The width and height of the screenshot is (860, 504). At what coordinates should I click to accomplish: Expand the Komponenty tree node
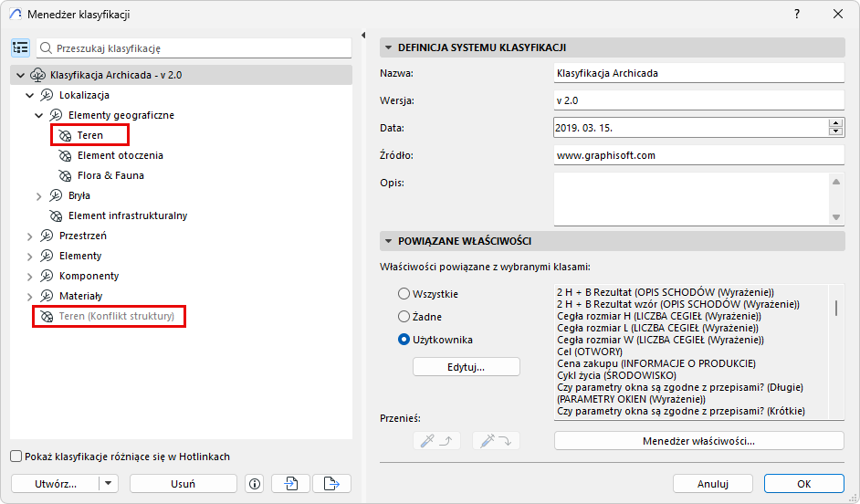(29, 277)
